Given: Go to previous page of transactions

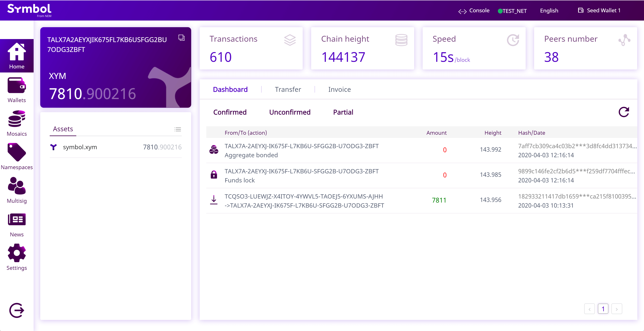Looking at the screenshot, I should click(589, 309).
